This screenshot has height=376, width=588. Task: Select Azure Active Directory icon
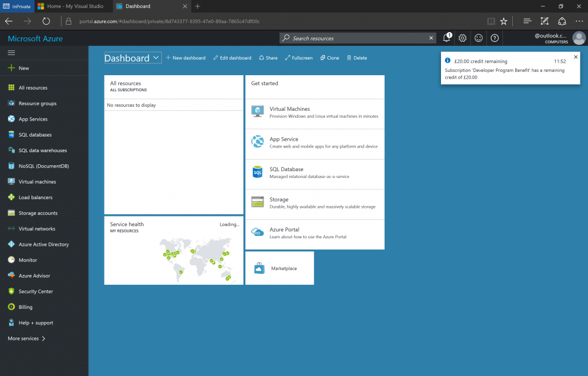click(11, 244)
